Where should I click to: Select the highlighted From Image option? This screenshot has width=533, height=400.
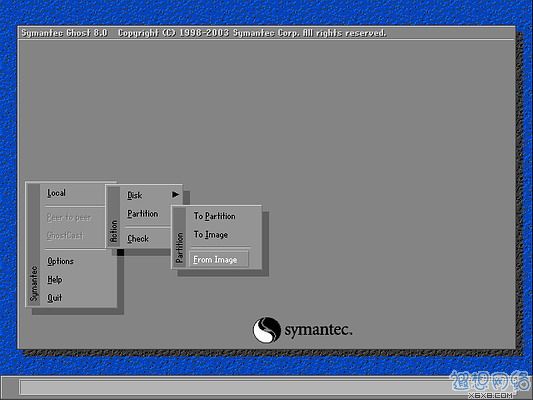coord(219,259)
